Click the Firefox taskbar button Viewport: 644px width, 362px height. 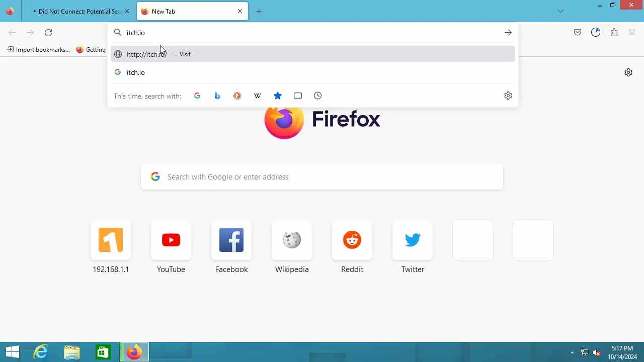(134, 352)
